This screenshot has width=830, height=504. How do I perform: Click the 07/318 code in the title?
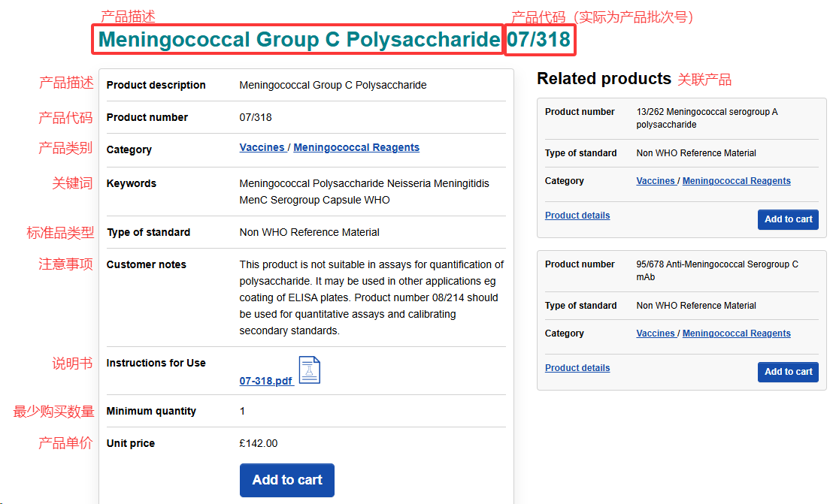[539, 39]
